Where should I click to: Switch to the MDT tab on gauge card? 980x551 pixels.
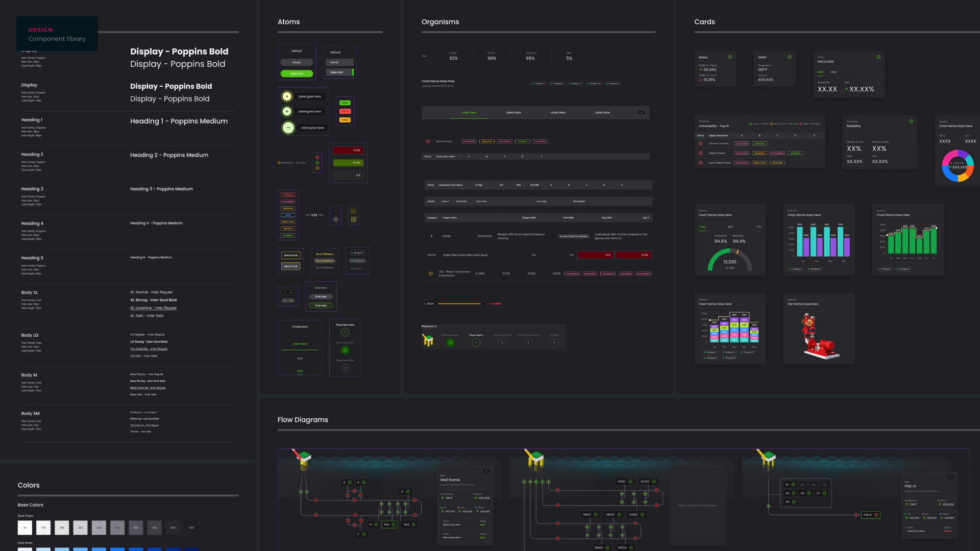730,227
